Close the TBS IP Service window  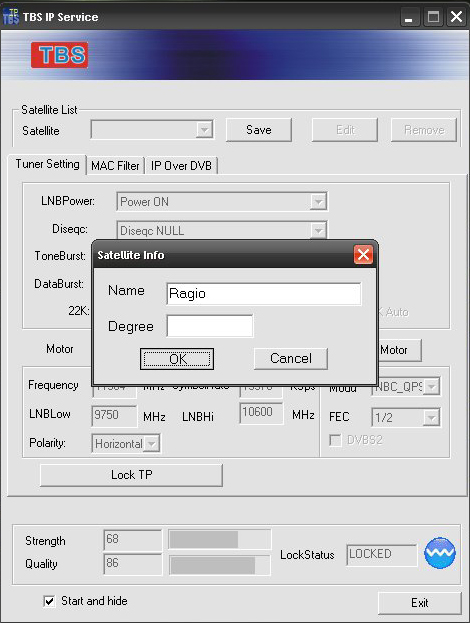click(456, 17)
